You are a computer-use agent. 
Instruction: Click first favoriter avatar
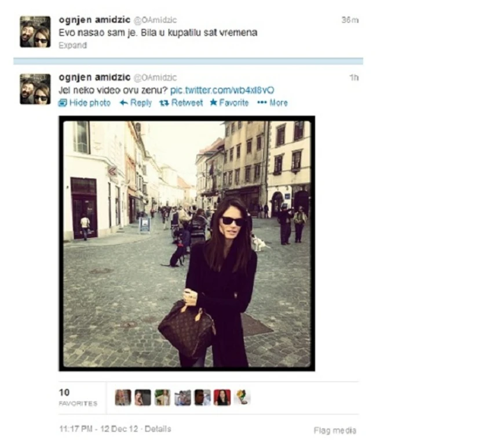[x=123, y=397]
